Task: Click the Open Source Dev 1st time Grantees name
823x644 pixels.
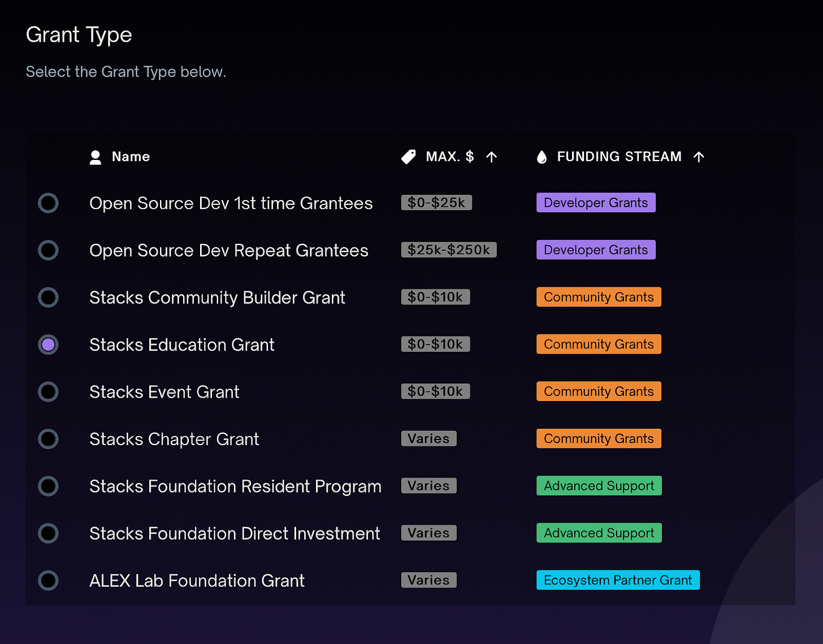Action: point(231,203)
